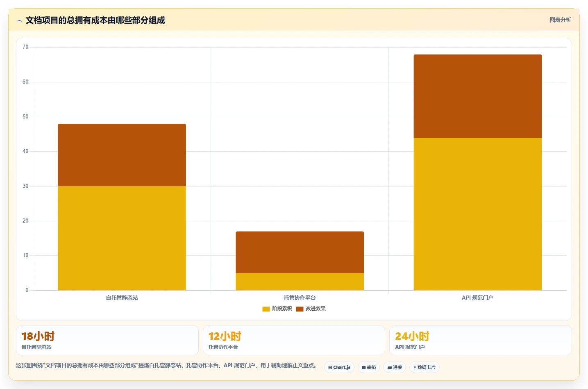Toggle the 阶段累积 legend color swatch
Screen dimensions: 588x389
click(x=266, y=309)
